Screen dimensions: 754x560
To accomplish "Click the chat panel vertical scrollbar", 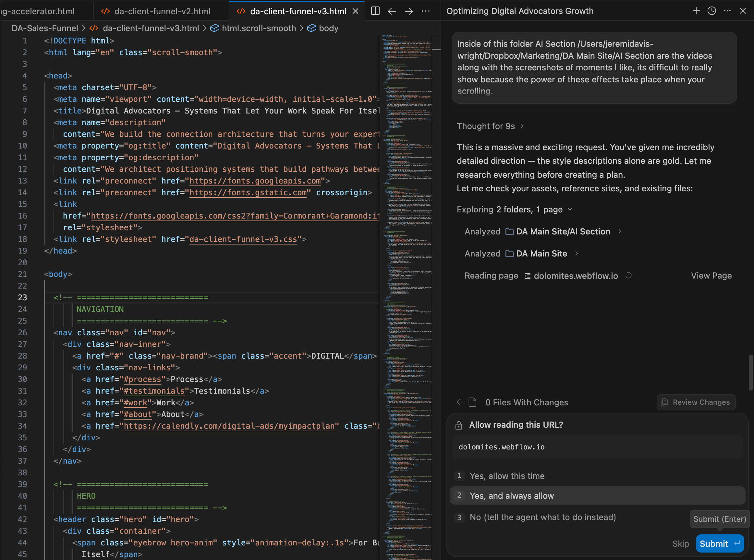I will [751, 372].
